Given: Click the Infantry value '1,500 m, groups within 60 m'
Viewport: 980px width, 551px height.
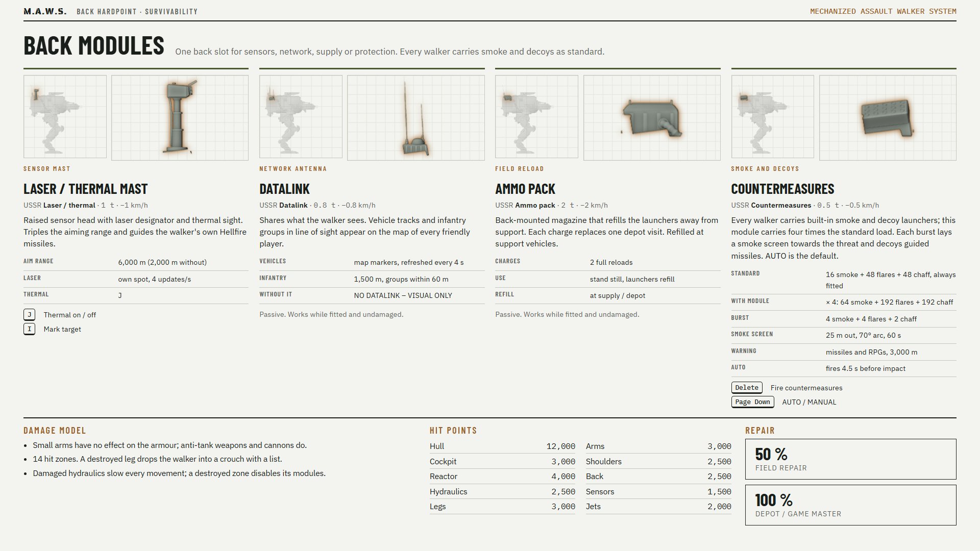Looking at the screenshot, I should [x=401, y=279].
